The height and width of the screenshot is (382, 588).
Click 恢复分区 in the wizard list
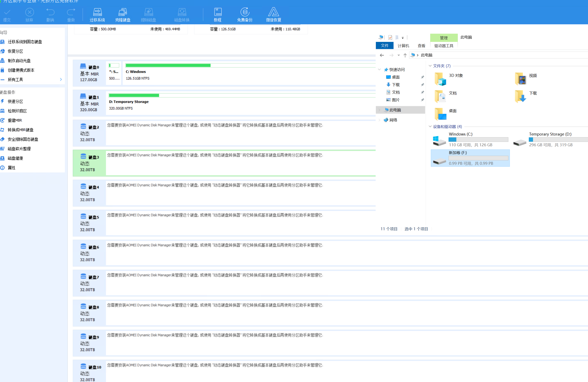[15, 51]
